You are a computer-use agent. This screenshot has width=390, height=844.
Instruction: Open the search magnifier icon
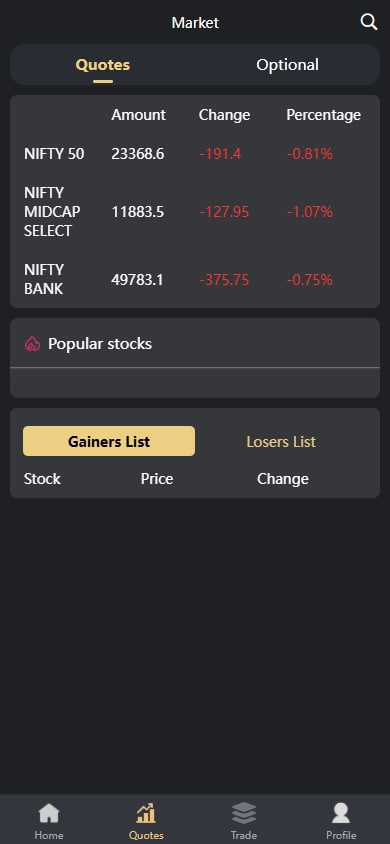[368, 22]
